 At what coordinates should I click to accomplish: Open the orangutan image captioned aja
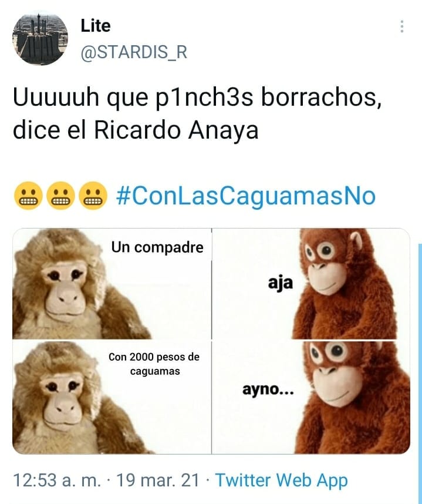[311, 284]
